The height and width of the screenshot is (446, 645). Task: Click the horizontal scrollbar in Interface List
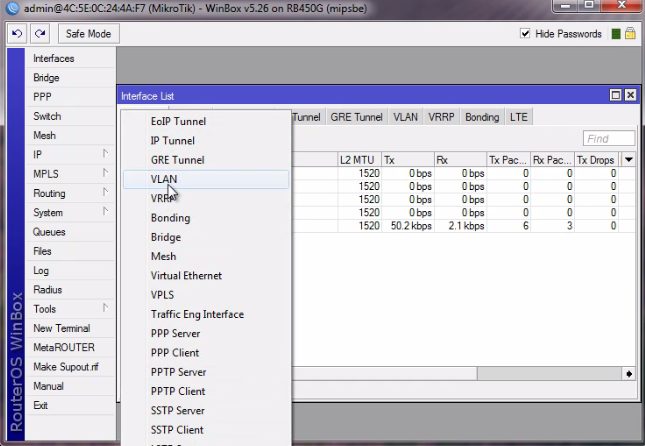click(x=549, y=374)
